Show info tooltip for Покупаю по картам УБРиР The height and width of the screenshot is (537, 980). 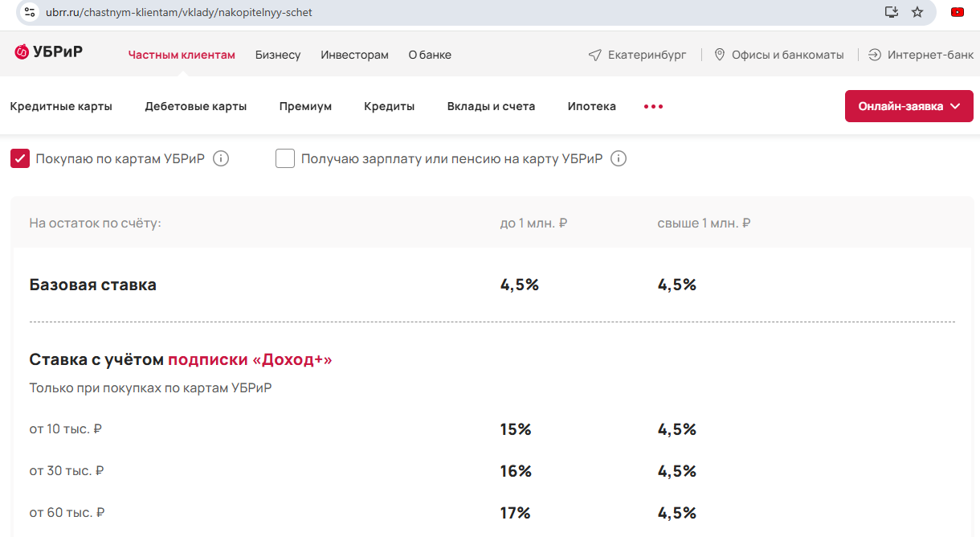[221, 158]
